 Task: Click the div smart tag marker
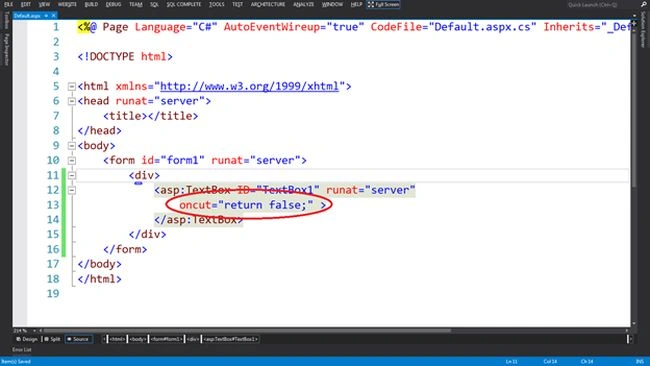point(138,183)
